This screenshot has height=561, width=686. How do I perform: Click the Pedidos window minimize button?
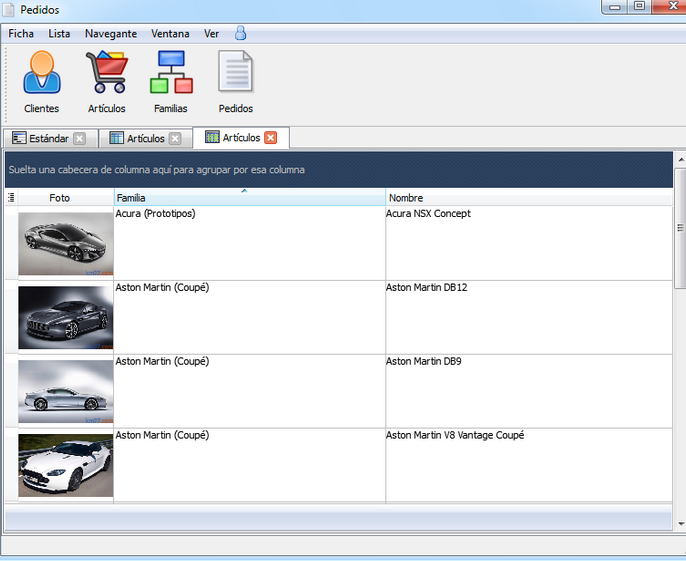coord(615,7)
